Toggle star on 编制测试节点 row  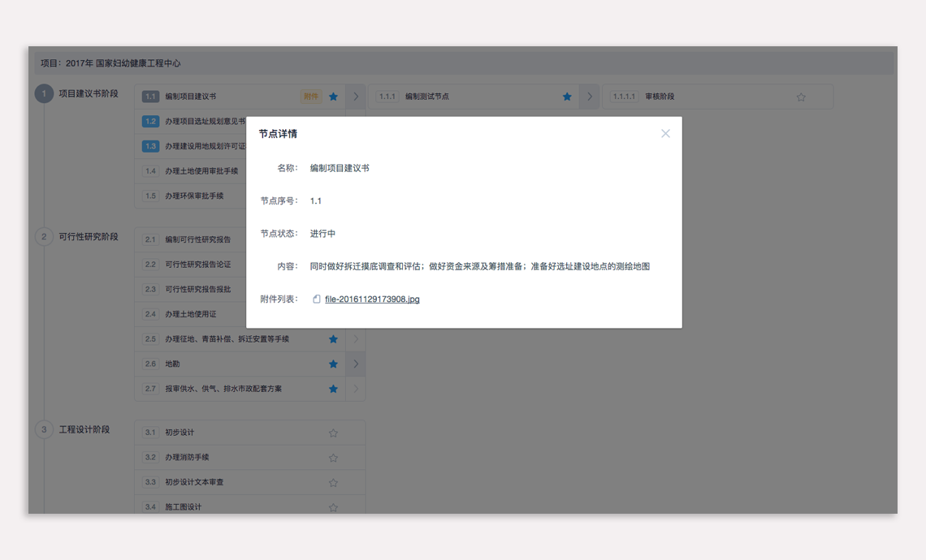(x=567, y=97)
